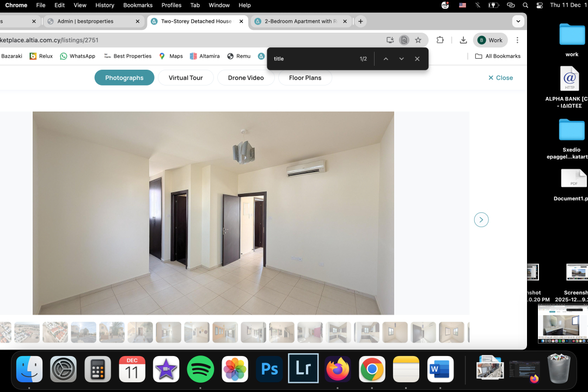The width and height of the screenshot is (588, 392).
Task: Advance the gallery with the next-photo arrow
Action: [481, 219]
